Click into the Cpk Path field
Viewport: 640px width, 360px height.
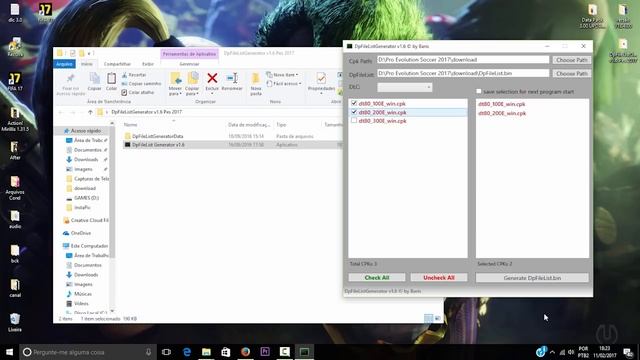463,60
